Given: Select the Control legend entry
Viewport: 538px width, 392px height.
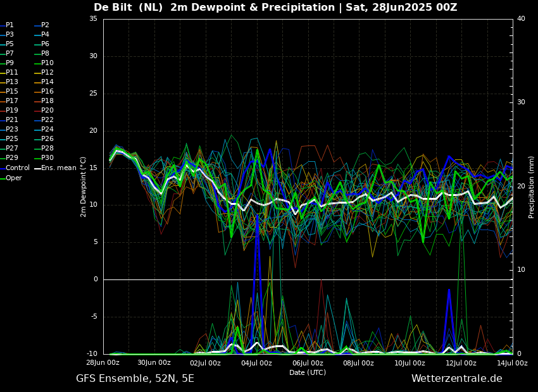Looking at the screenshot, I should pyautogui.click(x=15, y=168).
